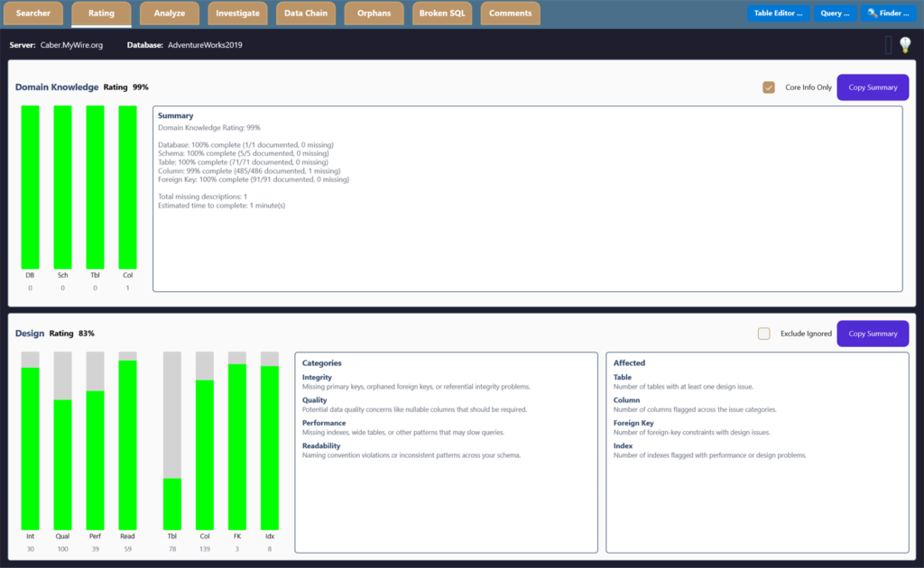The height and width of the screenshot is (568, 924).
Task: Open the Query button
Action: (835, 13)
